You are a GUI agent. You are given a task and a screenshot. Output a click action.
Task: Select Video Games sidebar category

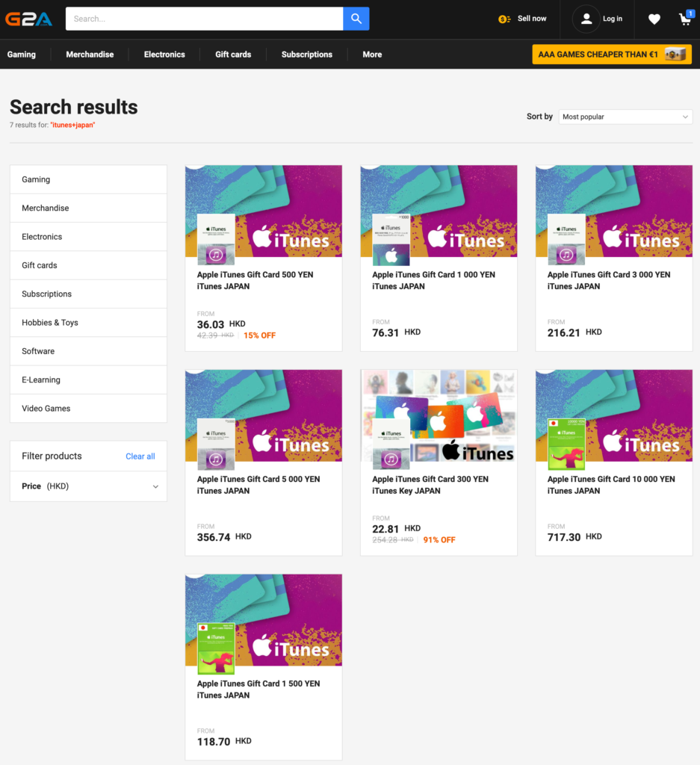tap(88, 409)
